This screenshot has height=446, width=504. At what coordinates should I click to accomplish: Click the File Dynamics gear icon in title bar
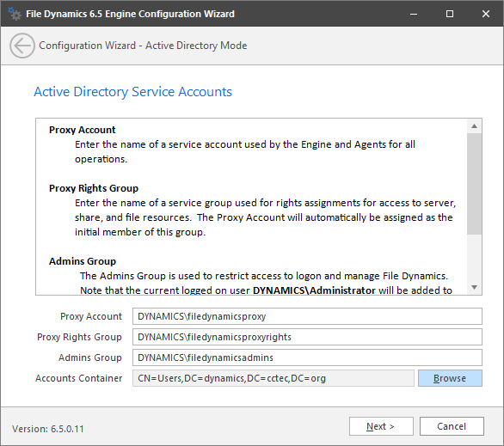click(15, 14)
